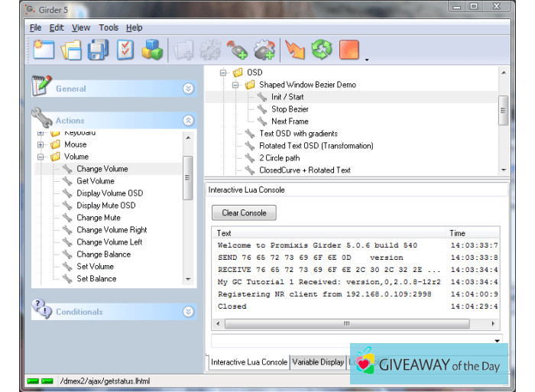Switch to the Variable Display tab
Viewport: 535px width, 392px height.
[x=317, y=362]
